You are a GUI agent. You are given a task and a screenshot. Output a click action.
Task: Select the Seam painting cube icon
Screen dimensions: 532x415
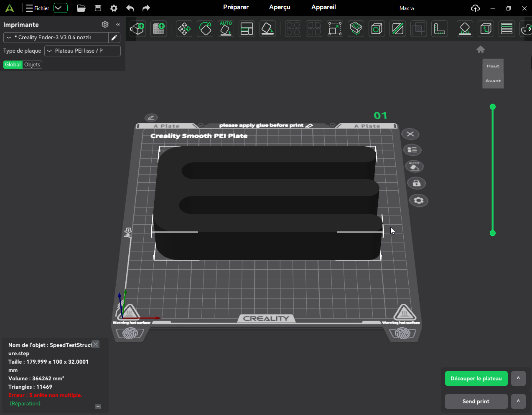pyautogui.click(x=486, y=29)
